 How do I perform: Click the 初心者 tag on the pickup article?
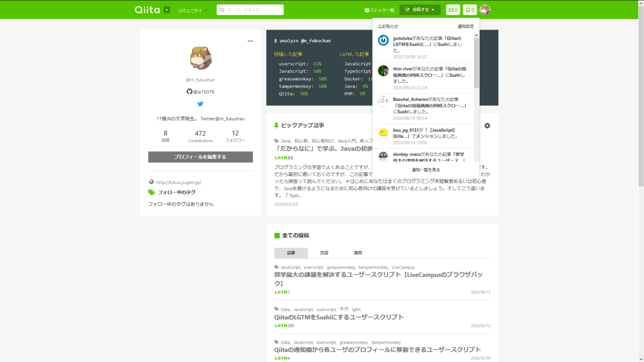tap(301, 141)
